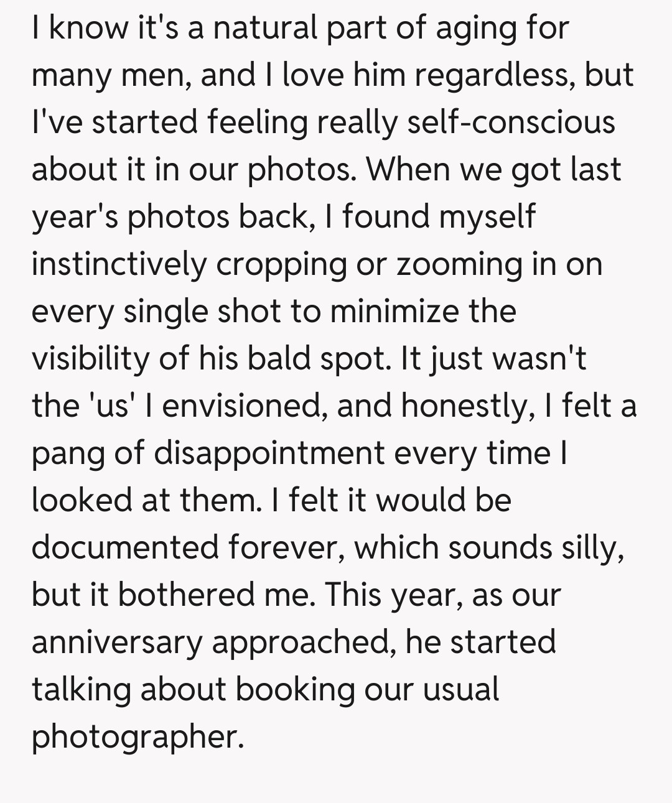Click the word "disappointment" in the text
This screenshot has height=803, width=672.
pyautogui.click(x=269, y=452)
